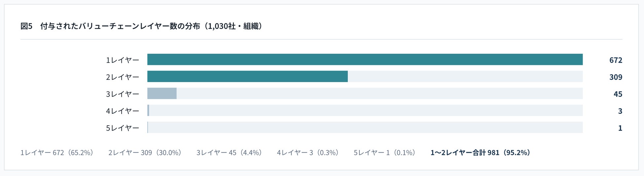The height and width of the screenshot is (176, 644).
Task: Click the thin 5レイヤー bar
Action: pyautogui.click(x=148, y=127)
